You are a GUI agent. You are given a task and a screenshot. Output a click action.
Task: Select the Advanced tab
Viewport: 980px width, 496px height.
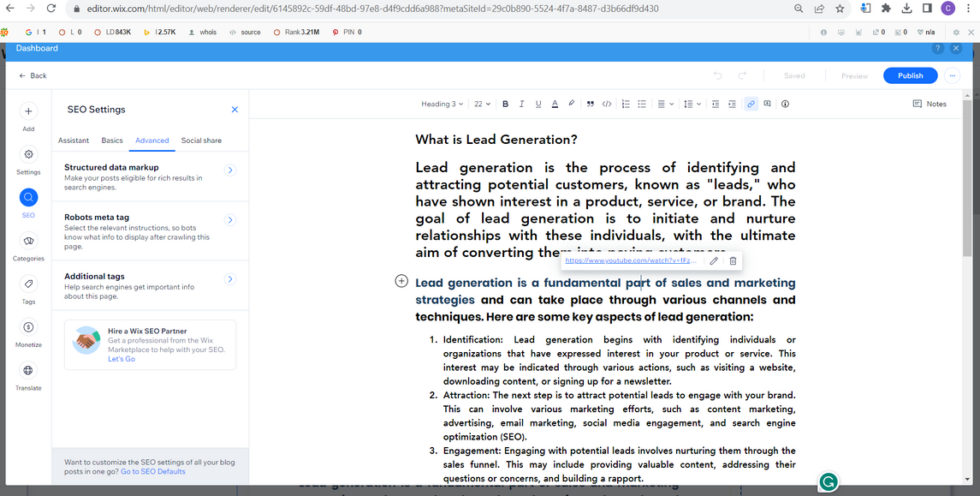pyautogui.click(x=151, y=140)
